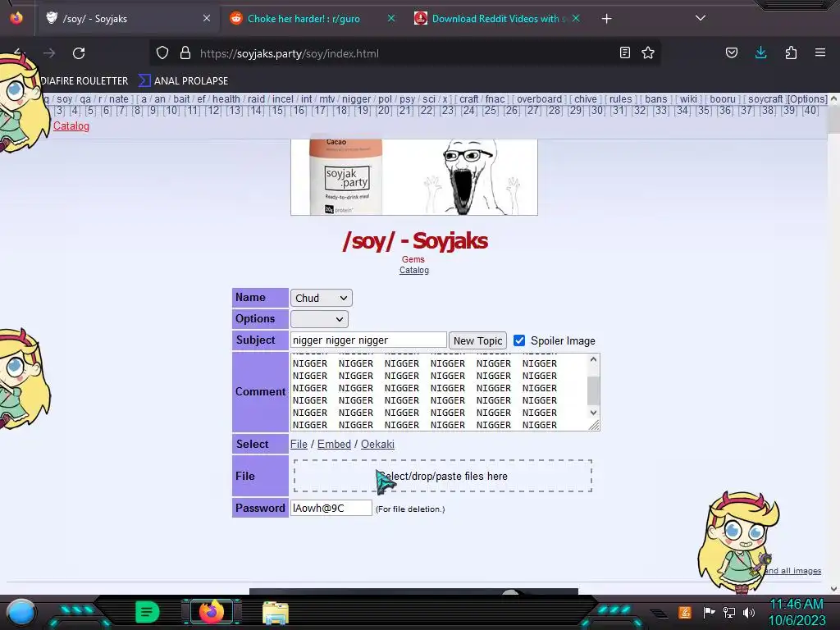Click the Firefox View icon beside the tabs
Screen dimensions: 840x630
click(16, 18)
